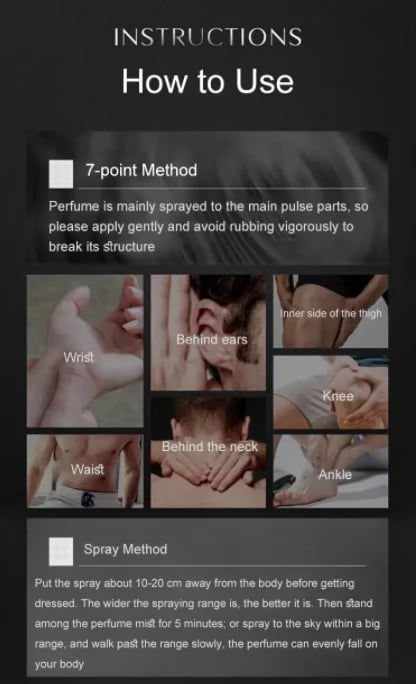
Task: Click the Wrist label text
Action: [78, 357]
